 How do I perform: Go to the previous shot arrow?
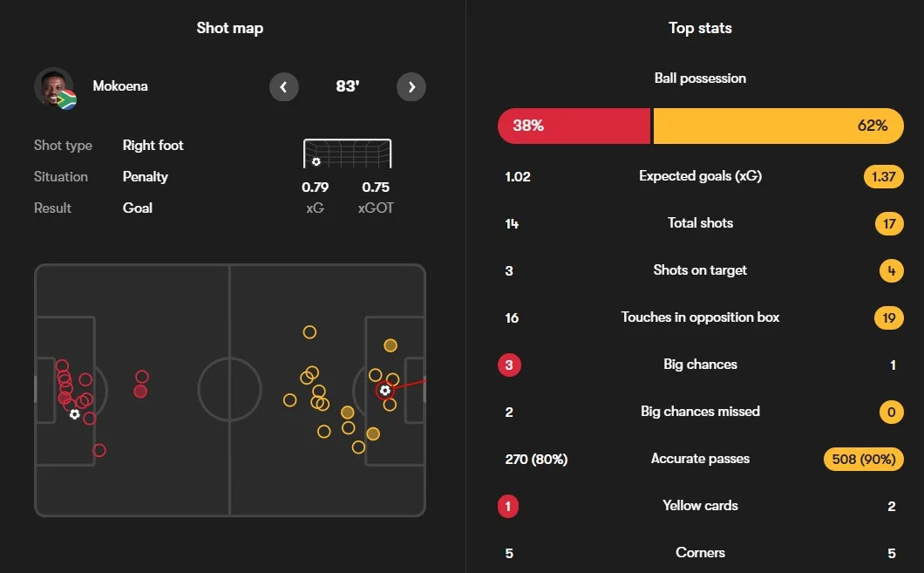[x=283, y=87]
